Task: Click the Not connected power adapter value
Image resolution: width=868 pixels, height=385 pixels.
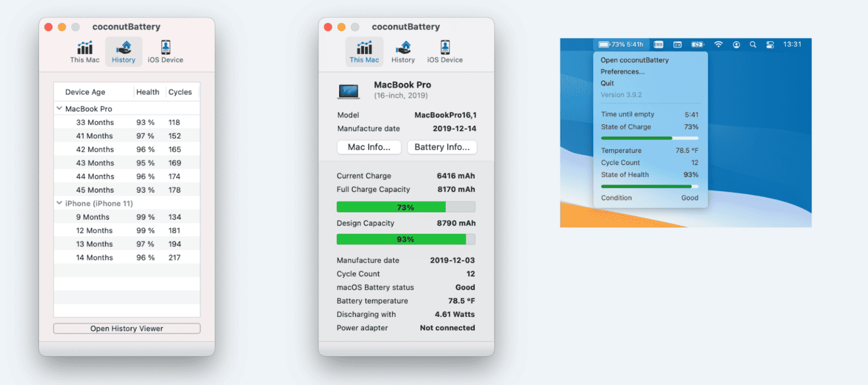Action: (x=448, y=328)
